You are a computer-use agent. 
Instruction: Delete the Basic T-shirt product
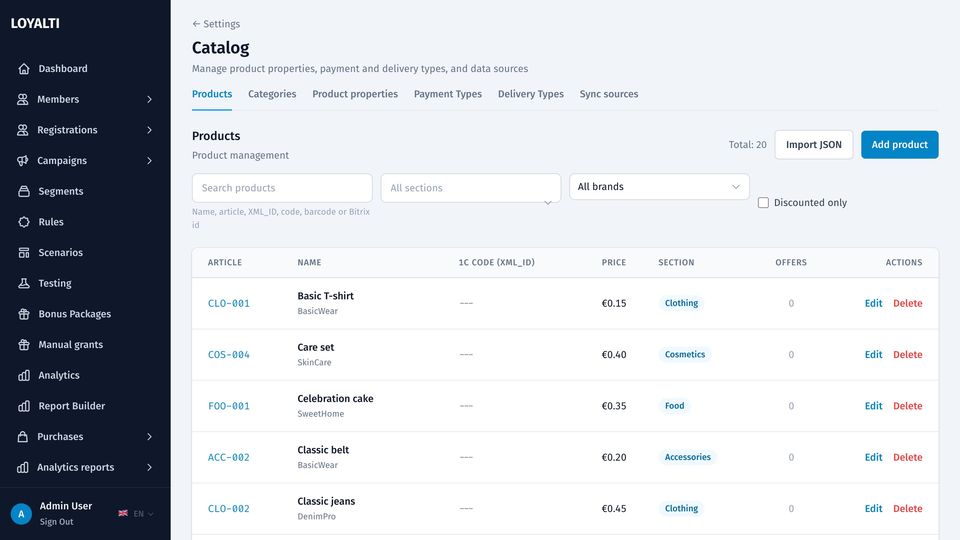tap(907, 303)
